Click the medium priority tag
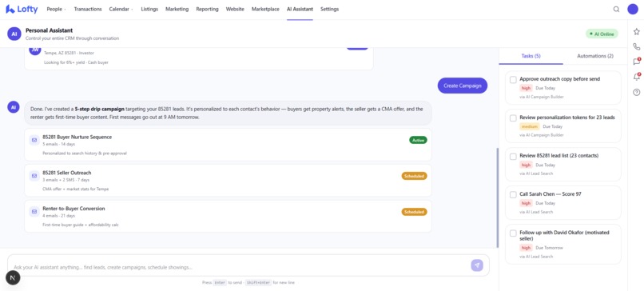644x291 pixels. (530, 126)
